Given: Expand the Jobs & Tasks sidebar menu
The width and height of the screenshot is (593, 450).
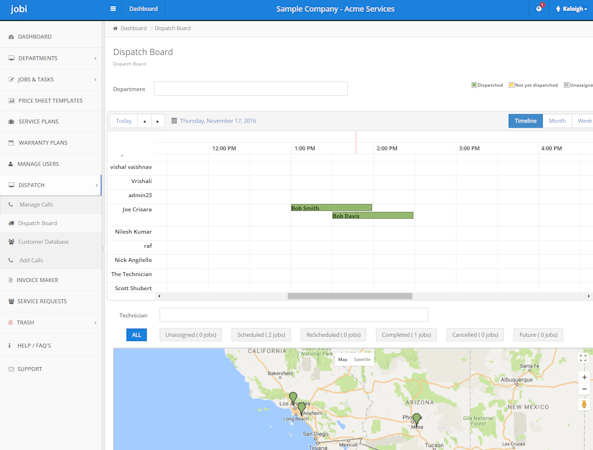Looking at the screenshot, I should (x=51, y=79).
